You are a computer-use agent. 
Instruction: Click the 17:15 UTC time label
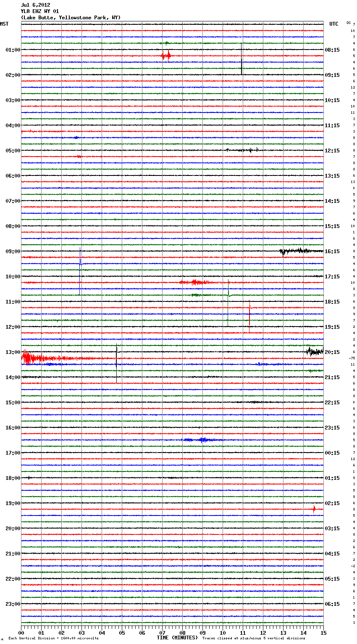point(332,277)
